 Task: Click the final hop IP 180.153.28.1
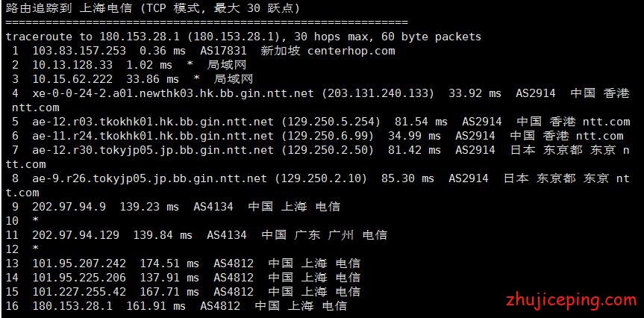tap(72, 305)
